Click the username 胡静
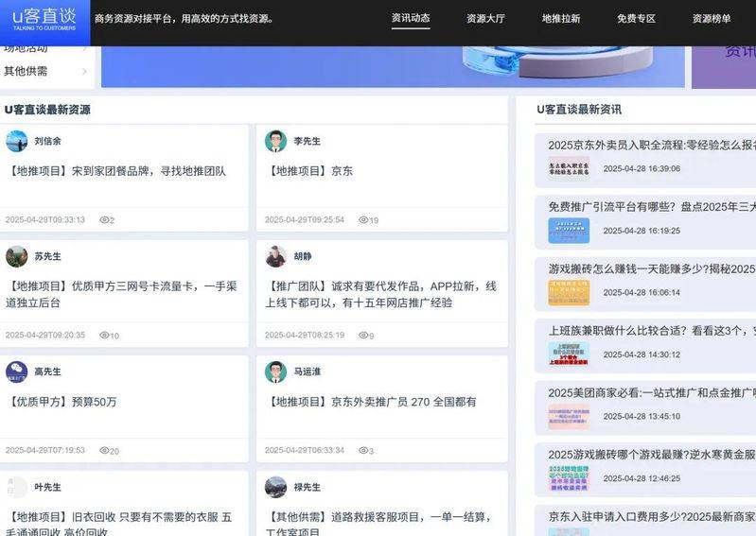The height and width of the screenshot is (536, 756). (x=303, y=257)
